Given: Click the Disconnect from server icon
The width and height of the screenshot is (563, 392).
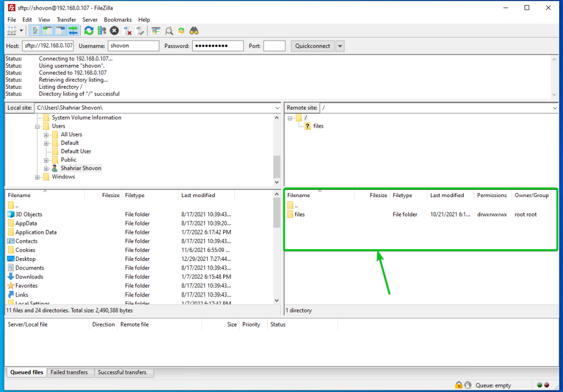Looking at the screenshot, I should (x=128, y=31).
